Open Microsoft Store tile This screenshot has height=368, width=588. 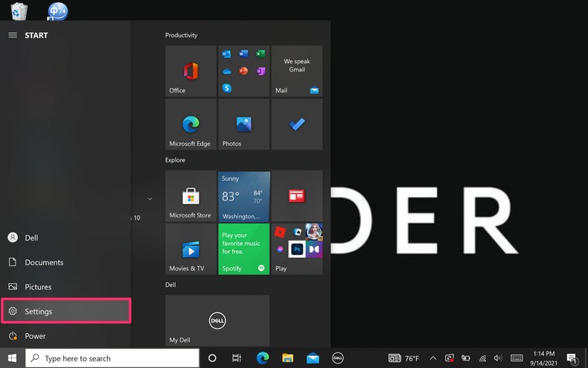191,196
